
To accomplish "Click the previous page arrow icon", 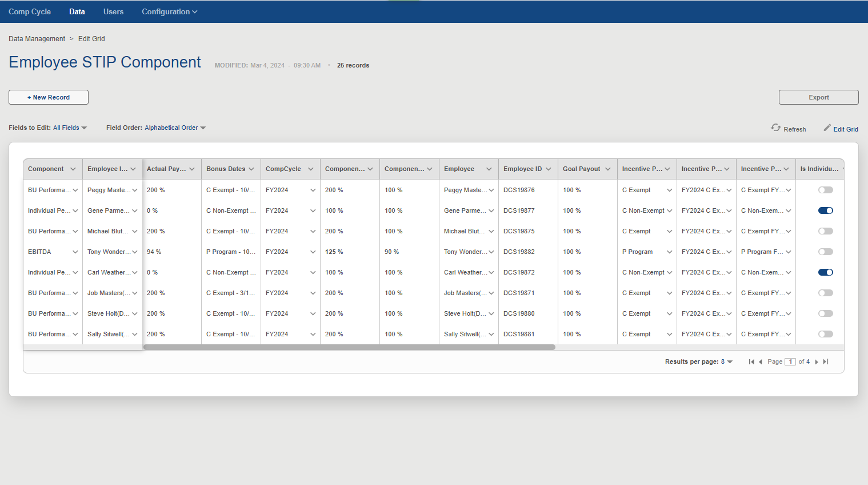I will (x=761, y=361).
